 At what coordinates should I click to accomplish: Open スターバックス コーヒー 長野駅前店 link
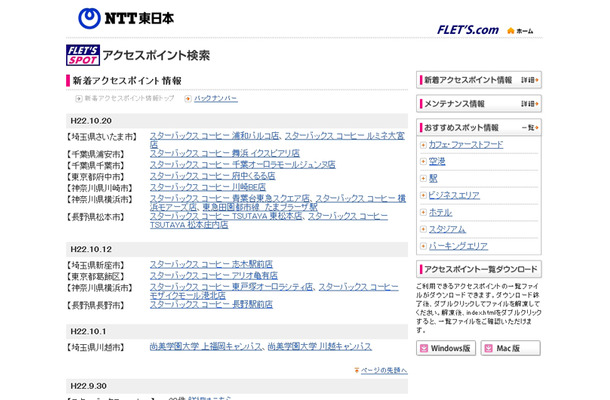(211, 304)
